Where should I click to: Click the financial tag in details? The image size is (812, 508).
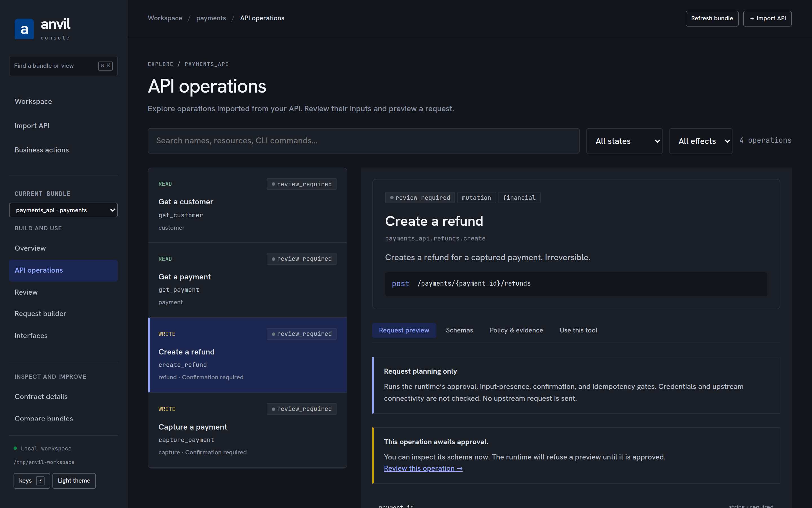point(519,198)
